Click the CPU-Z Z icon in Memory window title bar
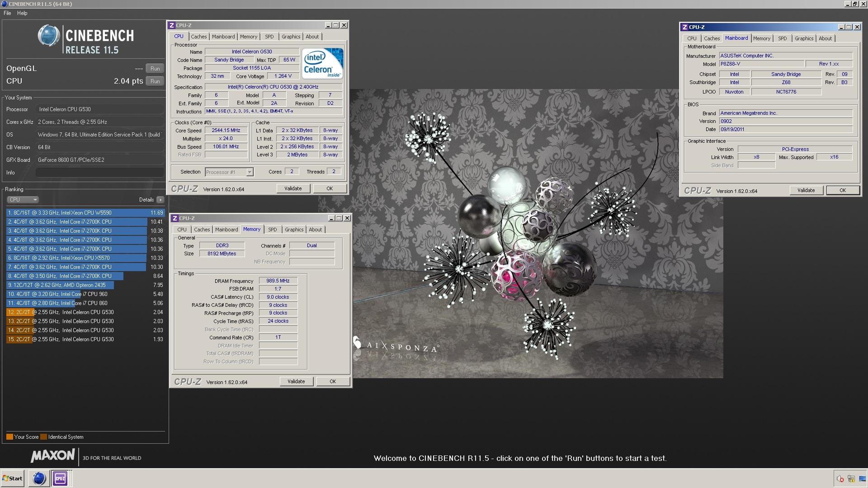Image resolution: width=868 pixels, height=488 pixels. click(175, 218)
